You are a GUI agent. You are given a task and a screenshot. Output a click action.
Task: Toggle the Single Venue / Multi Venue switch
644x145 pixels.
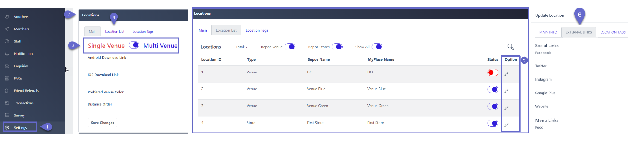click(134, 45)
